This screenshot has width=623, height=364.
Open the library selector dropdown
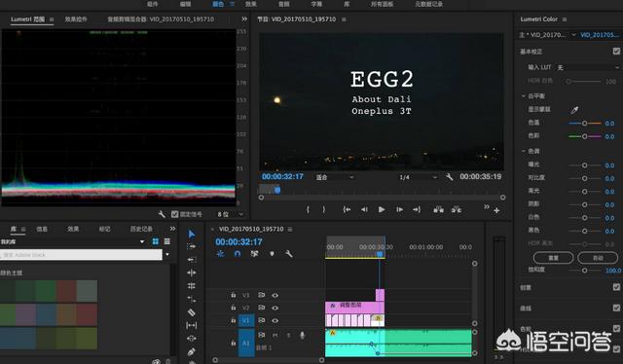coord(142,241)
